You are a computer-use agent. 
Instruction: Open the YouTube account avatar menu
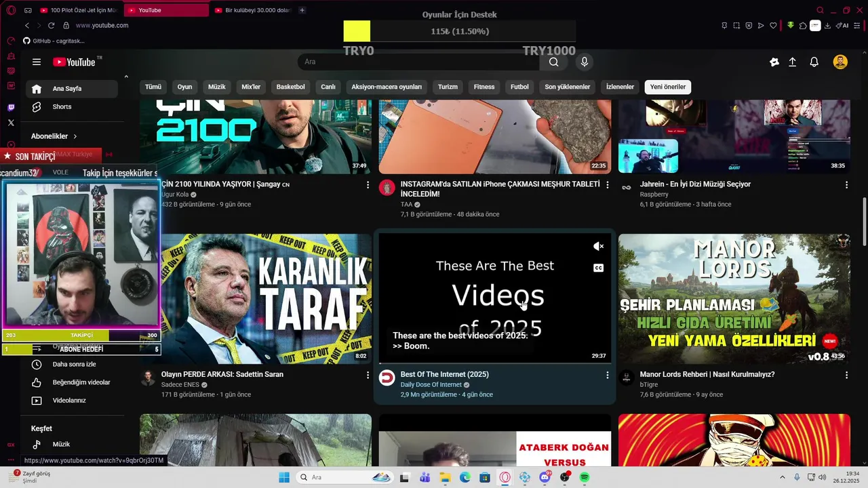pos(840,62)
